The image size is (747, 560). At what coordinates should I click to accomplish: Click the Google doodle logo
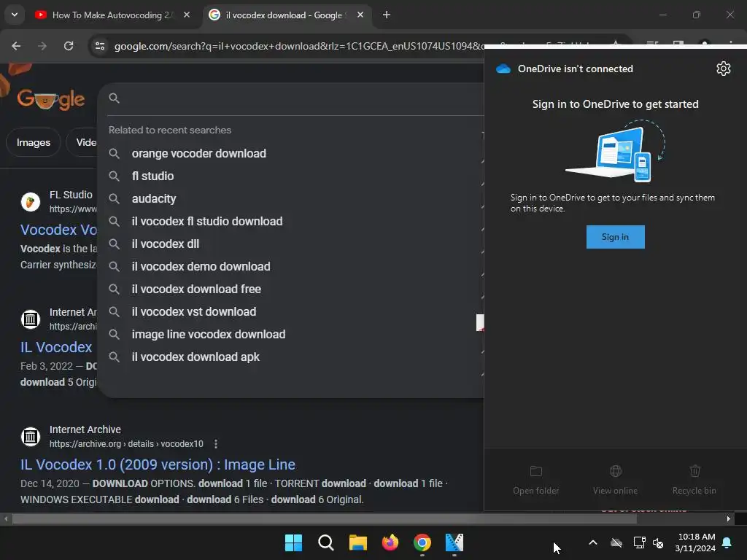click(x=51, y=99)
